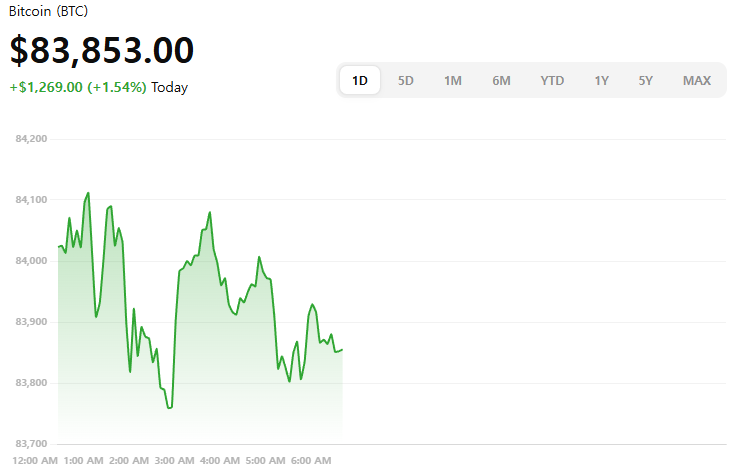Click the 3:00 AM time axis label
Viewport: 734px width, 470px height.
174,460
